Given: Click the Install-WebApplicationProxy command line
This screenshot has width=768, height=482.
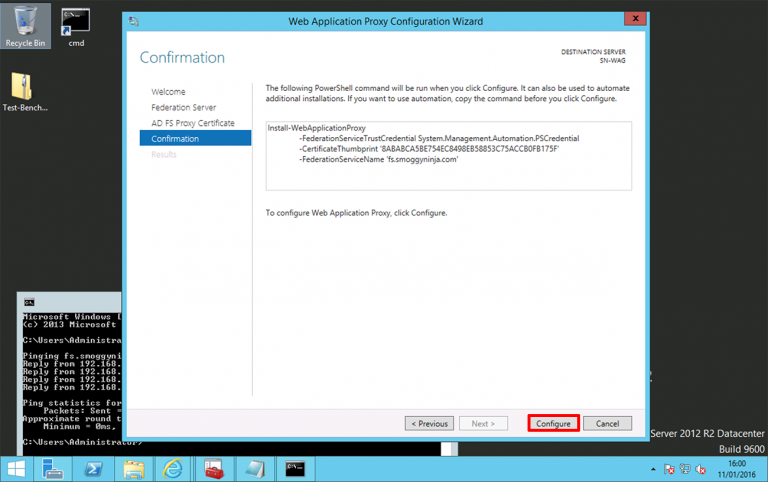Looking at the screenshot, I should (x=316, y=128).
